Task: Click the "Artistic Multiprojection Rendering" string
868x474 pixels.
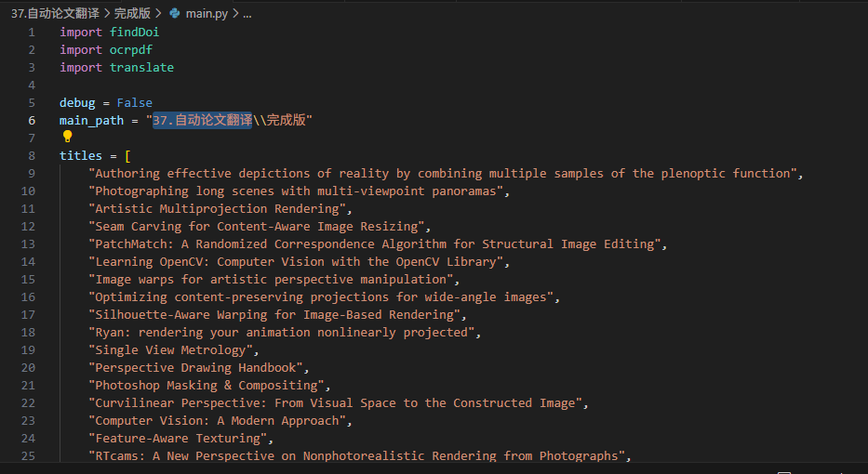Action: (x=218, y=209)
